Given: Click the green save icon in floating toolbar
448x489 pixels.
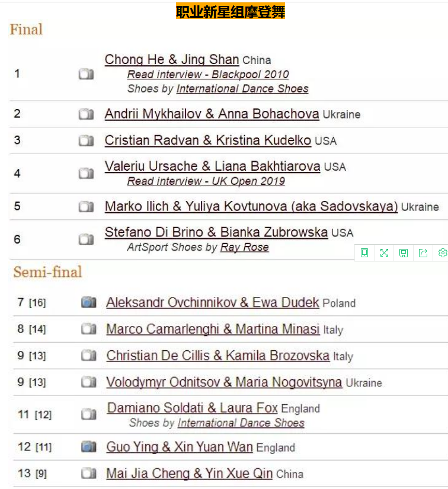Looking at the screenshot, I should [x=404, y=253].
